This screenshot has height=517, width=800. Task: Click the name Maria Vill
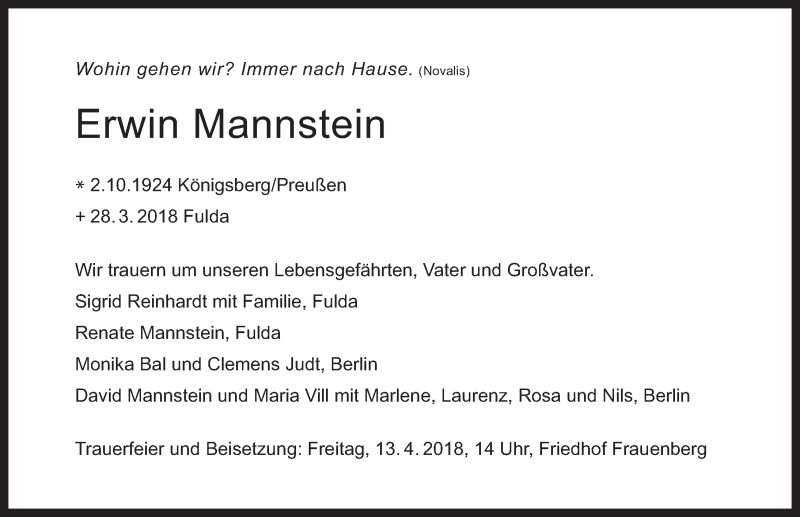pyautogui.click(x=291, y=396)
